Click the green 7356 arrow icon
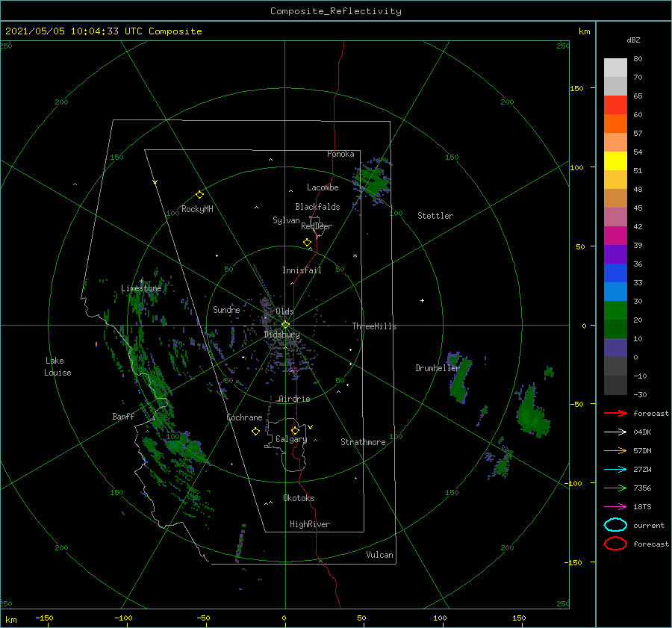 tap(615, 488)
